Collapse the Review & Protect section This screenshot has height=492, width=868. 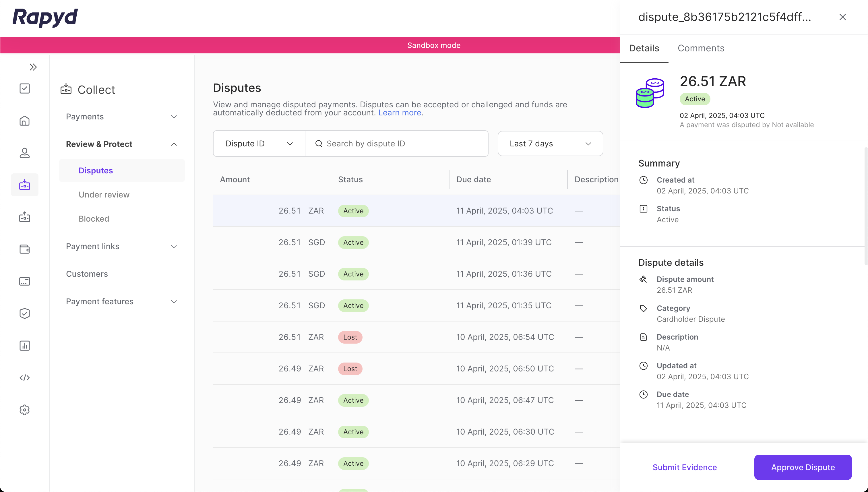click(x=174, y=144)
